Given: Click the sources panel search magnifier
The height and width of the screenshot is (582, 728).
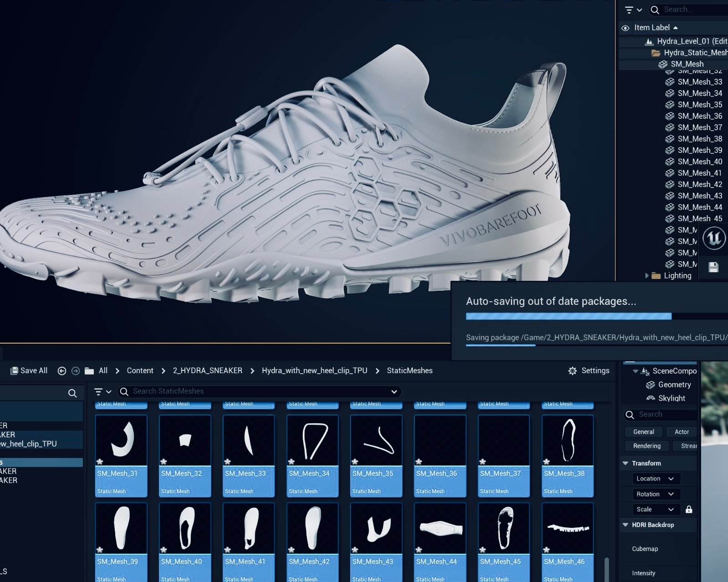Looking at the screenshot, I should [x=72, y=393].
